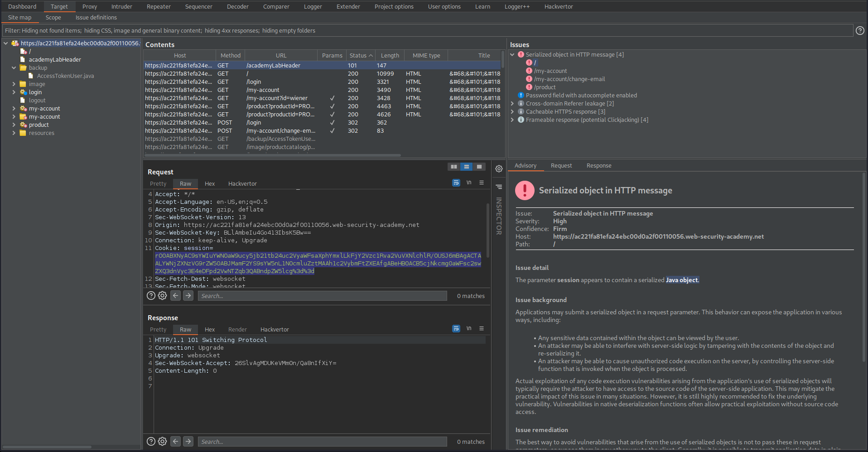
Task: Click file icon of AccessTokenUser.java
Action: [x=31, y=76]
